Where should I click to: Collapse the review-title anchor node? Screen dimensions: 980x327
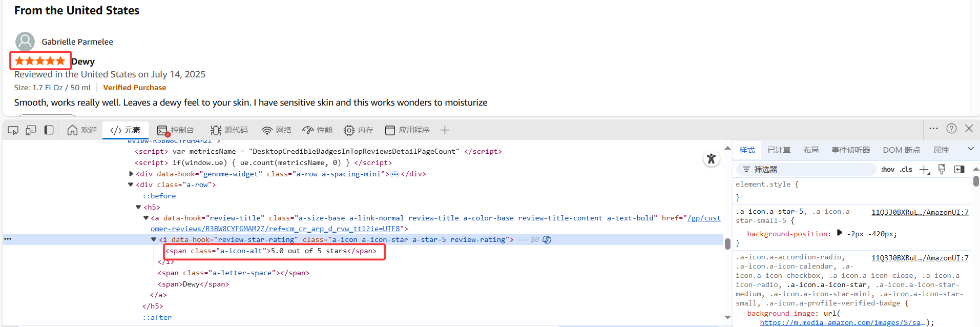[x=146, y=218]
